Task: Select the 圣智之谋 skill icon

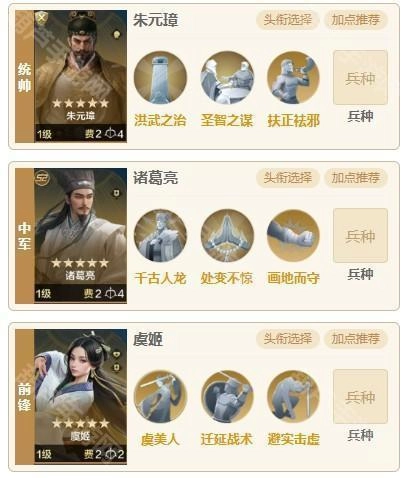Action: (x=227, y=77)
